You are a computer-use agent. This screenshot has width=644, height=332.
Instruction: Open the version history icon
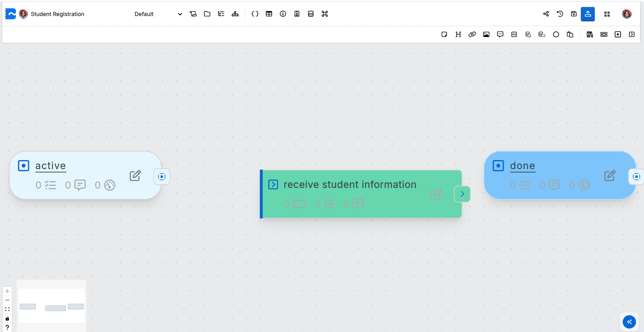[560, 14]
